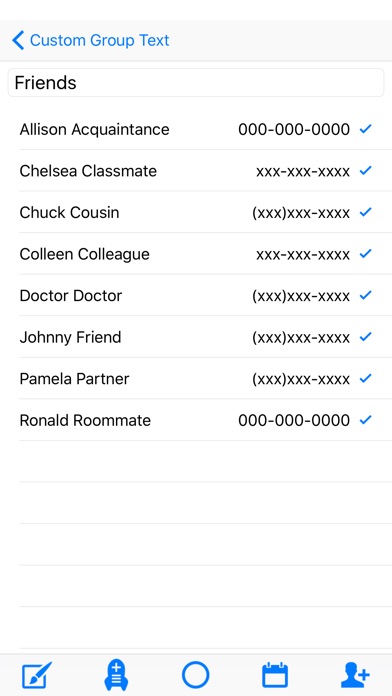Open the calendar schedule icon
Image resolution: width=392 pixels, height=696 pixels.
click(275, 675)
